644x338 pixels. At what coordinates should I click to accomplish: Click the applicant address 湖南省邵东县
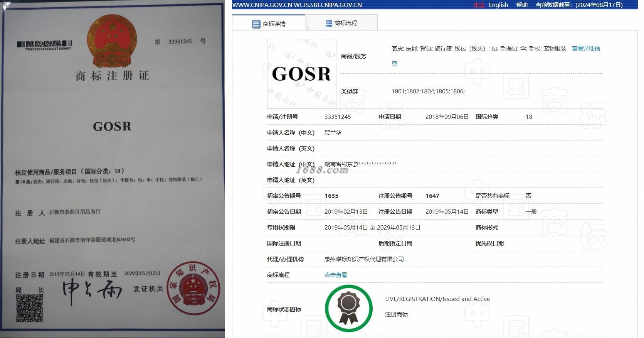361,164
